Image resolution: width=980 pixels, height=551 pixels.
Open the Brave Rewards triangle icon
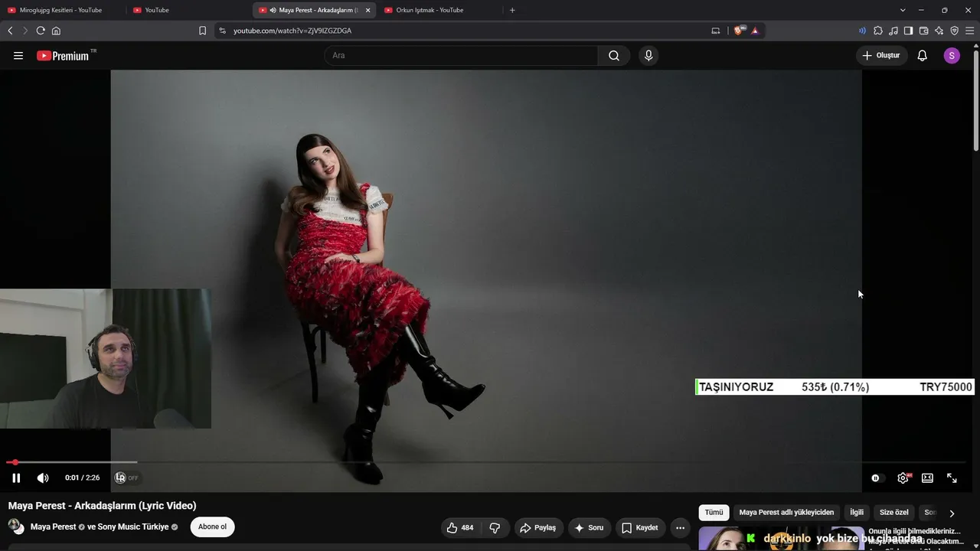pos(755,31)
